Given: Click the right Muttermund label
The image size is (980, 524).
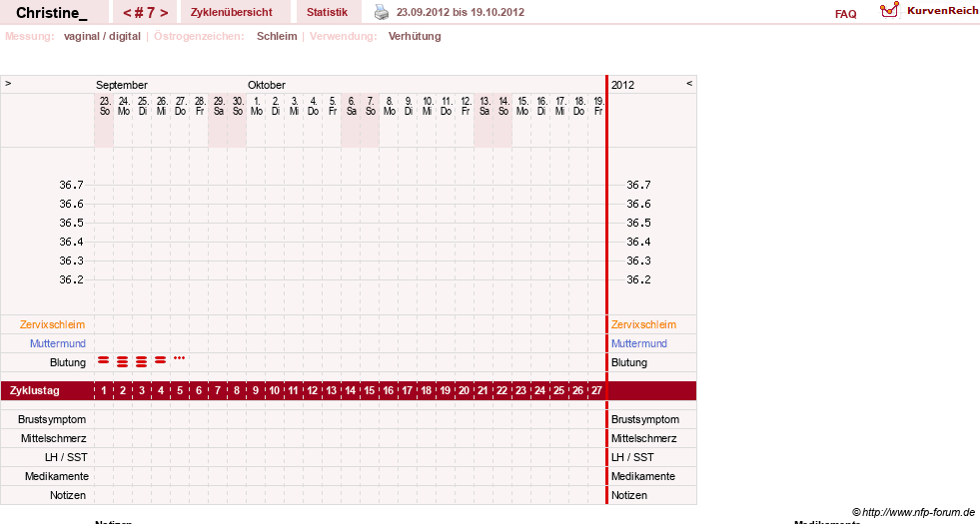Looking at the screenshot, I should click(638, 343).
